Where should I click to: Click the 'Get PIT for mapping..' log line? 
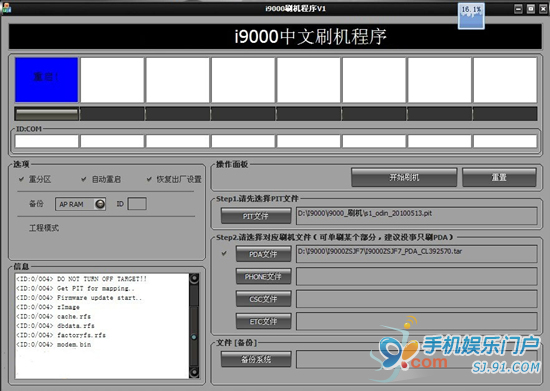tap(75, 288)
